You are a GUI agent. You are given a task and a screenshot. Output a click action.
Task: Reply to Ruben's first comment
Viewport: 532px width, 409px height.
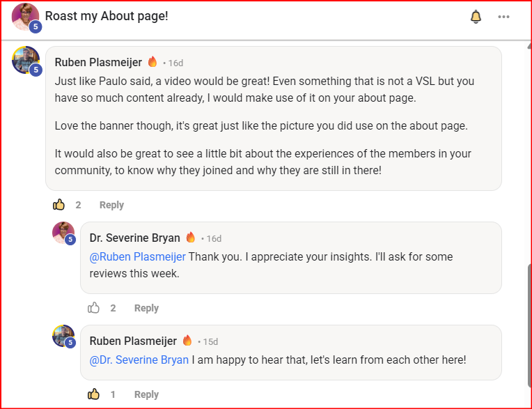point(111,205)
